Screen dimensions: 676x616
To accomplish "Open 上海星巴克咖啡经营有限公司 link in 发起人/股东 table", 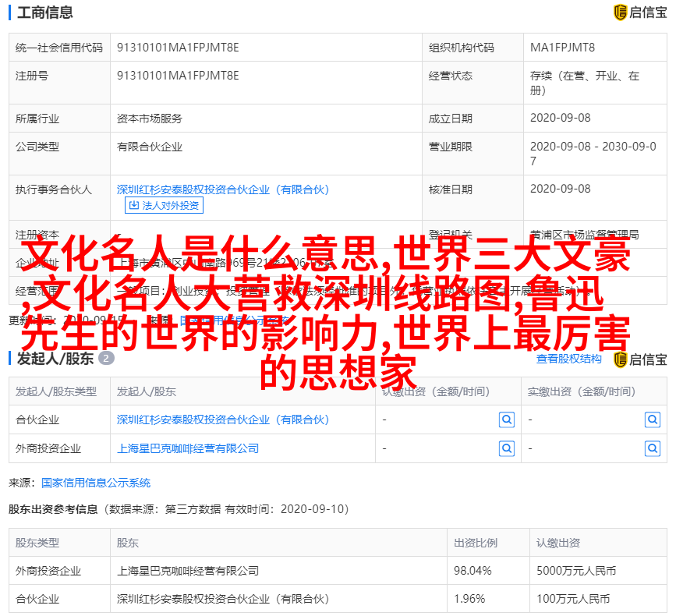I will [x=188, y=449].
